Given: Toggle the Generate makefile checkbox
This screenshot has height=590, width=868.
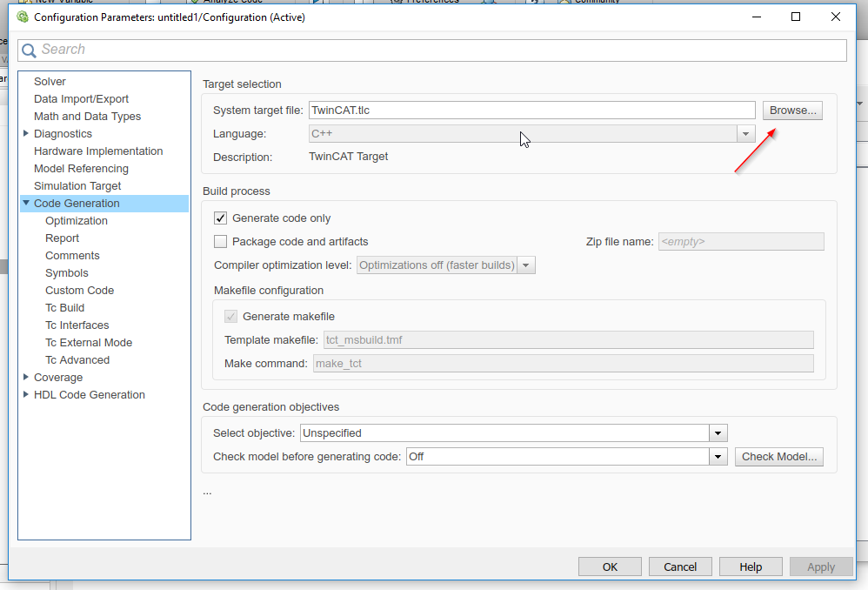Looking at the screenshot, I should (230, 317).
